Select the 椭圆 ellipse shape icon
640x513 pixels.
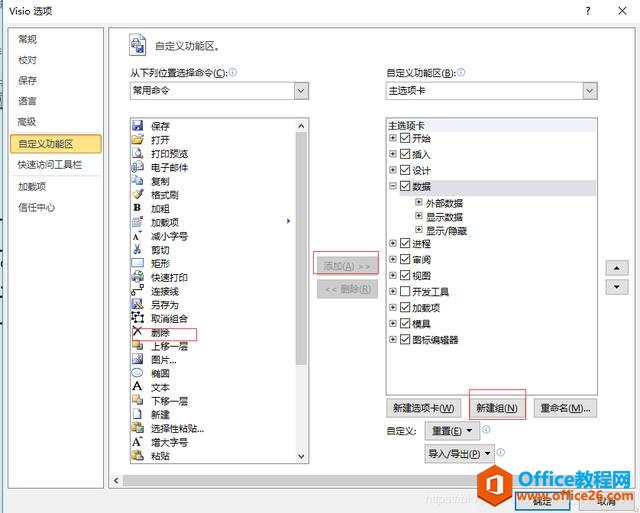[x=138, y=373]
